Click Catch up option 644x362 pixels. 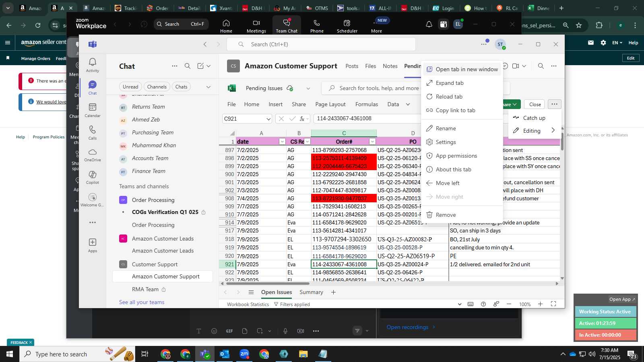pyautogui.click(x=534, y=118)
